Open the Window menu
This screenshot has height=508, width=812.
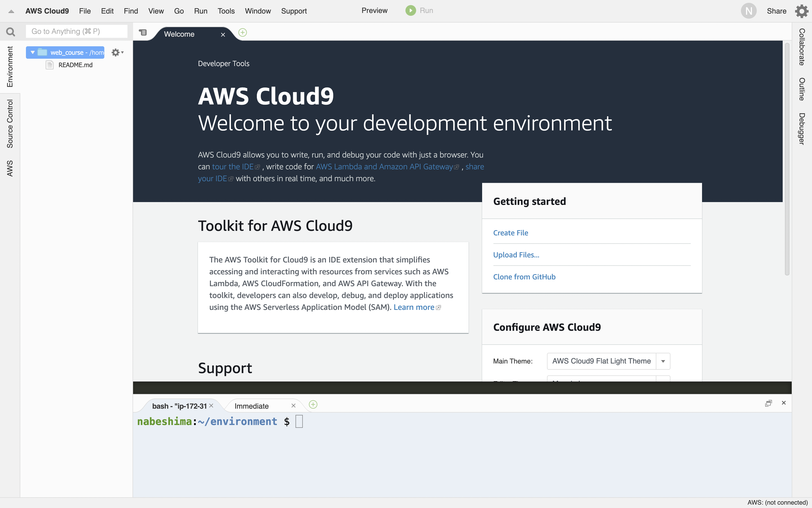tap(258, 11)
